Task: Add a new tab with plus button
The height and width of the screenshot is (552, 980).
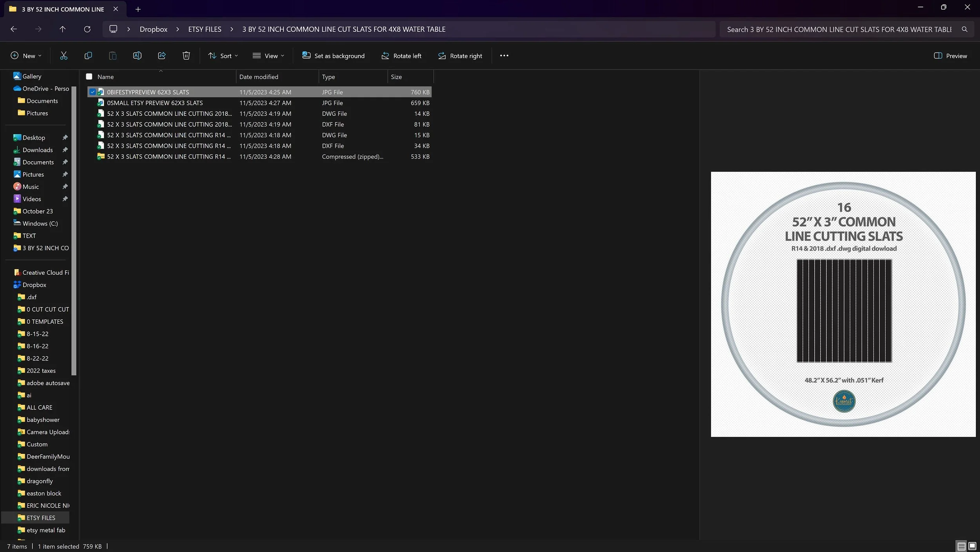Action: point(138,9)
